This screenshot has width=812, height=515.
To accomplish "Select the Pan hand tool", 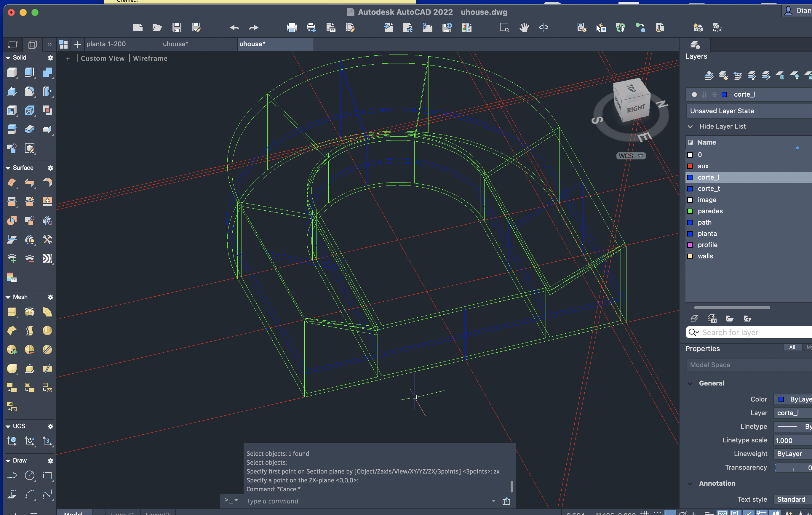I will (x=524, y=28).
